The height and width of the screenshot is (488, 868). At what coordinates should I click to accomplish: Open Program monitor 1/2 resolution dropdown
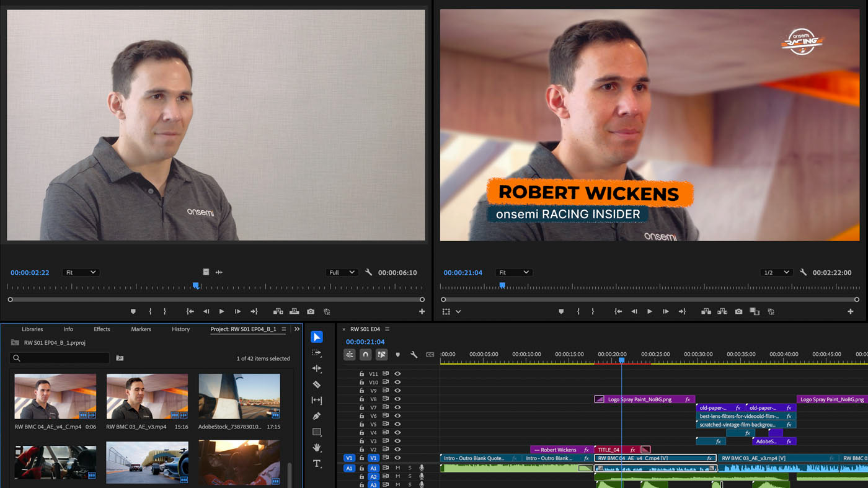pos(776,272)
